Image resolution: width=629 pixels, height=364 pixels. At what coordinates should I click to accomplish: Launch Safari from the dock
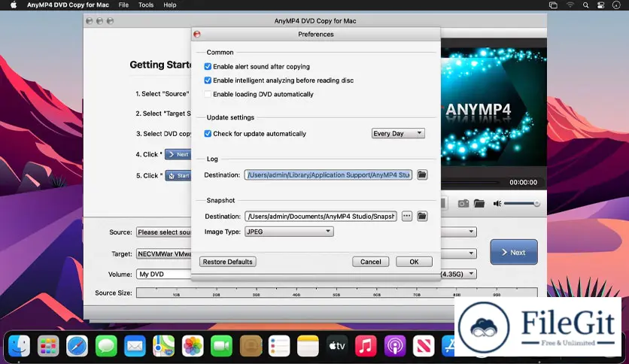click(77, 345)
